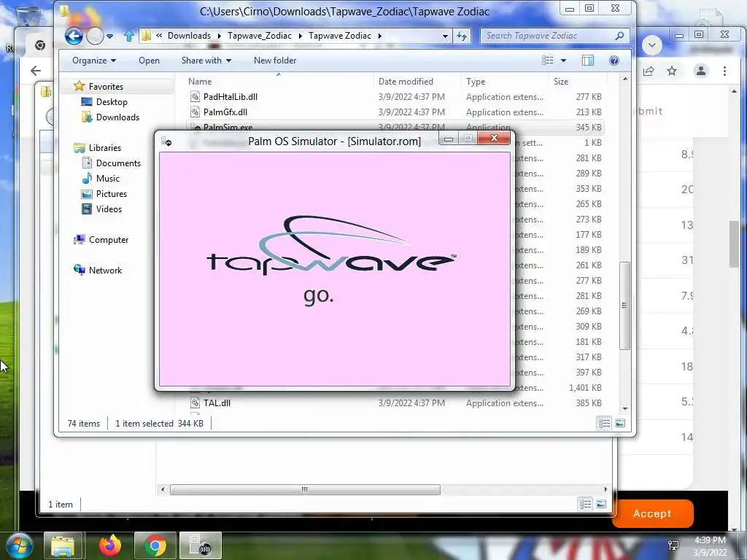Click Chrome's back arrow
The height and width of the screenshot is (560, 747).
36,71
